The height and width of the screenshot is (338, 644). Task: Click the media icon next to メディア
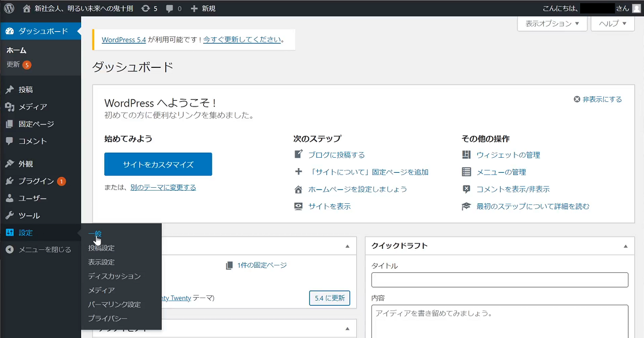tap(9, 107)
